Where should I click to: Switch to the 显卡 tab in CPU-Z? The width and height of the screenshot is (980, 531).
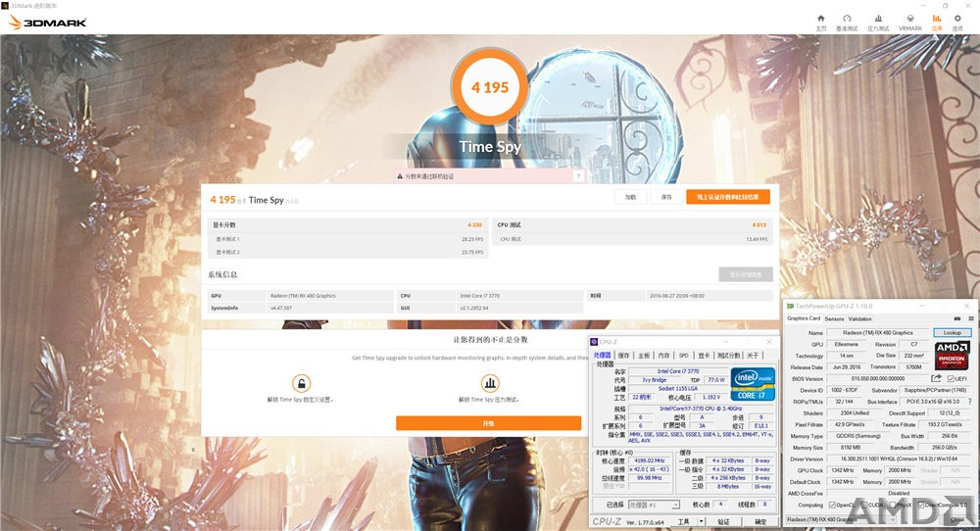pos(704,356)
